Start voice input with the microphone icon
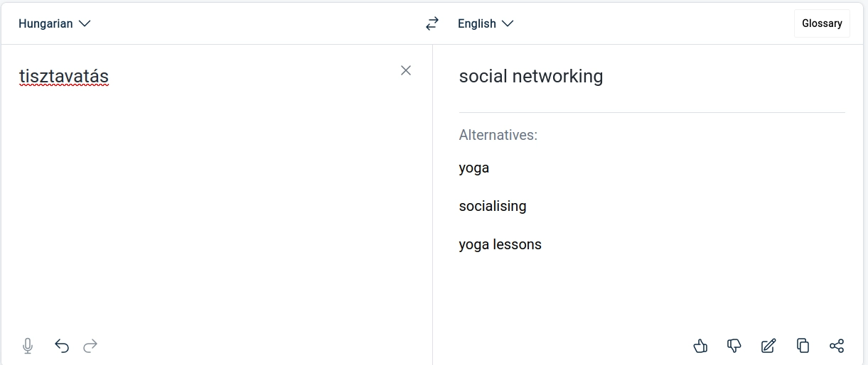 [x=28, y=346]
